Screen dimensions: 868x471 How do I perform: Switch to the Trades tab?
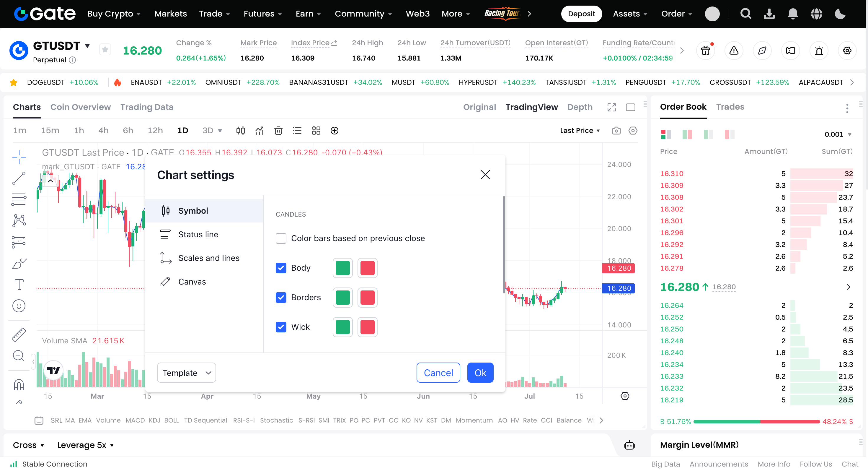pos(730,107)
